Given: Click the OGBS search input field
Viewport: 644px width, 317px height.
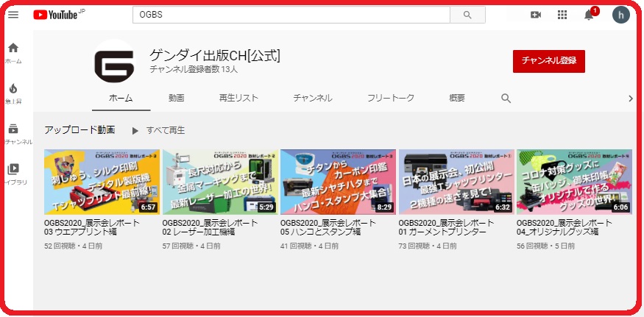Looking at the screenshot, I should point(291,15).
